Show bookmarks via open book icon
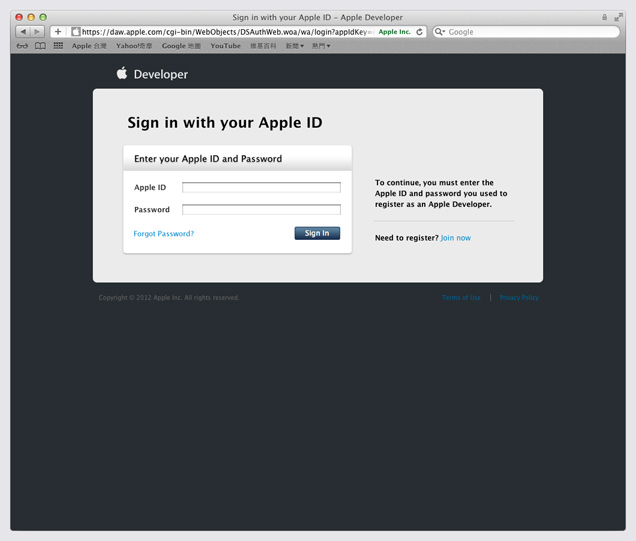The image size is (636, 541). click(40, 46)
